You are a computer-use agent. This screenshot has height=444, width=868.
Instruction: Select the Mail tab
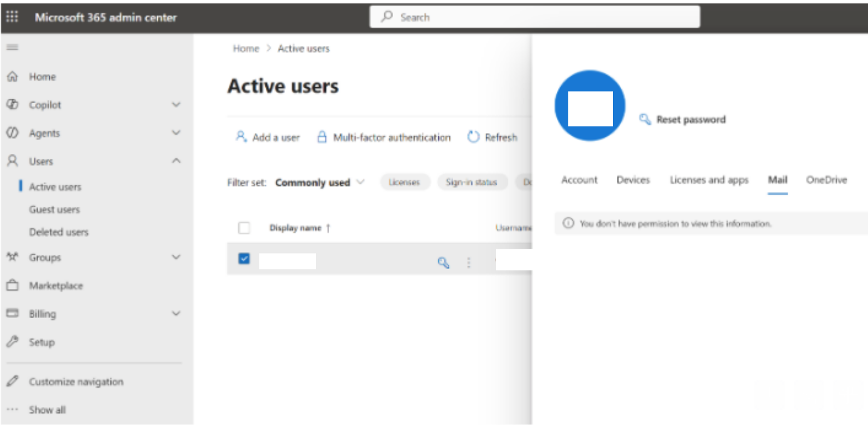(777, 180)
